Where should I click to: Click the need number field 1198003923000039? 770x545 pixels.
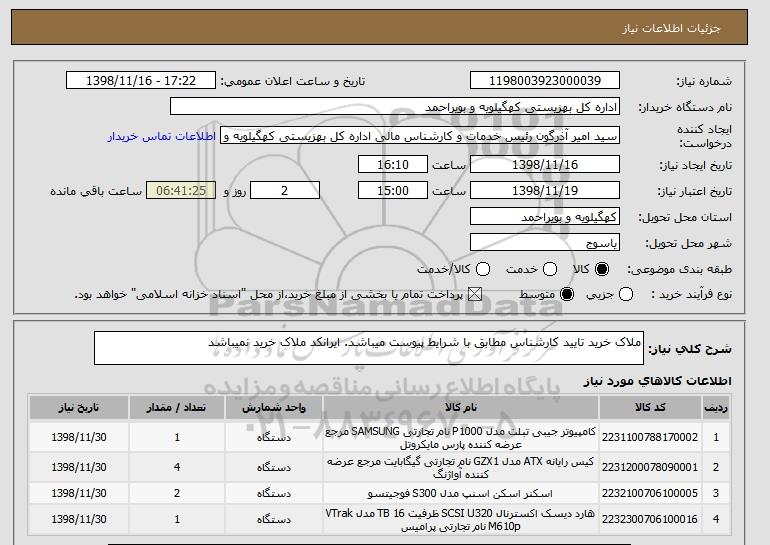(545, 81)
